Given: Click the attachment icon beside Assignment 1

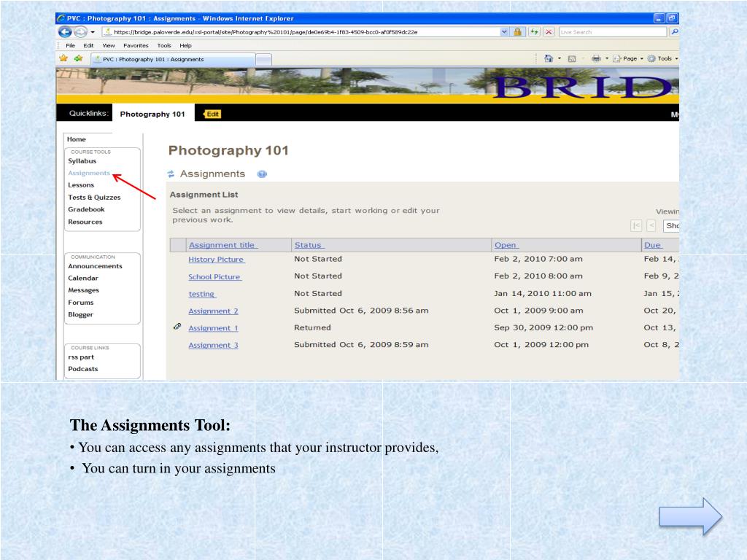Looking at the screenshot, I should pyautogui.click(x=177, y=327).
